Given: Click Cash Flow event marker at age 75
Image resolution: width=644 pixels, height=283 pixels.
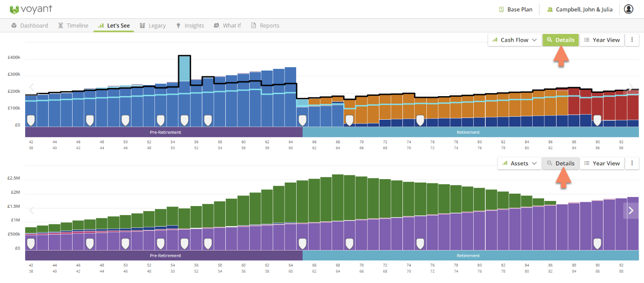Looking at the screenshot, I should tap(420, 120).
